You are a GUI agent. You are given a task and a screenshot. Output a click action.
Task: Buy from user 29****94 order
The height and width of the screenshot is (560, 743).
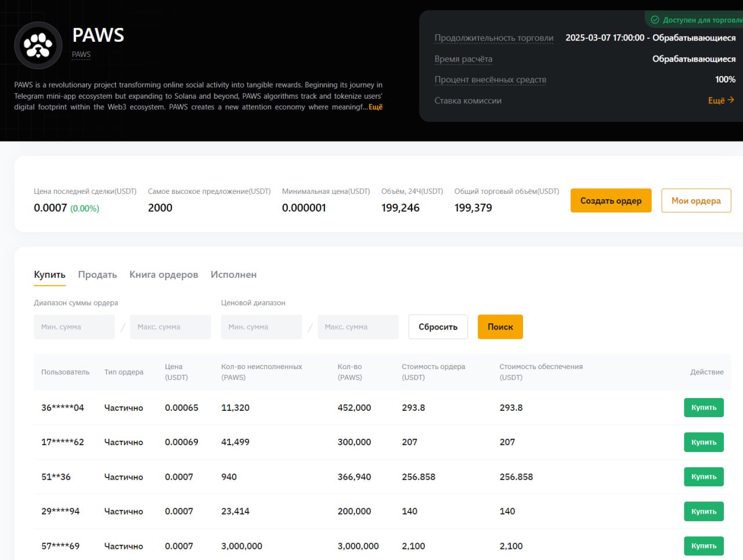coord(704,511)
